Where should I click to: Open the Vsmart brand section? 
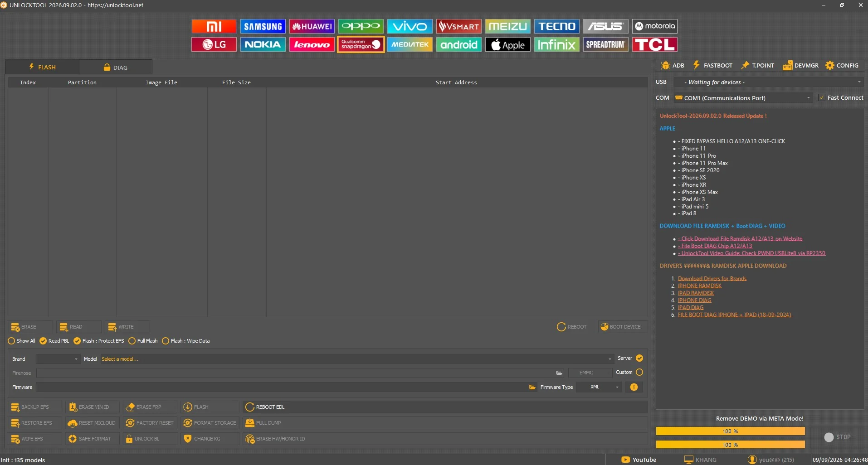pyautogui.click(x=458, y=26)
